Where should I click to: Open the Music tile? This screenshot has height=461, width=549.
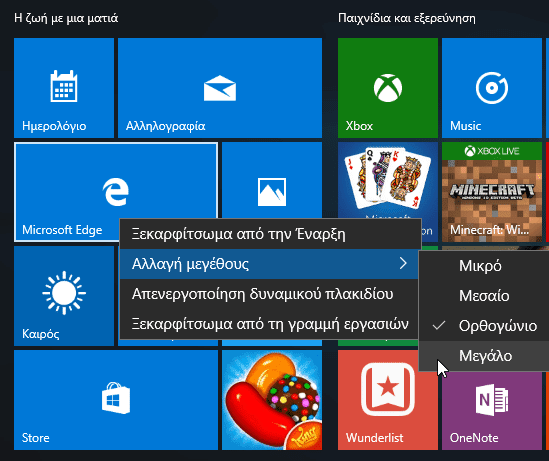(x=492, y=88)
